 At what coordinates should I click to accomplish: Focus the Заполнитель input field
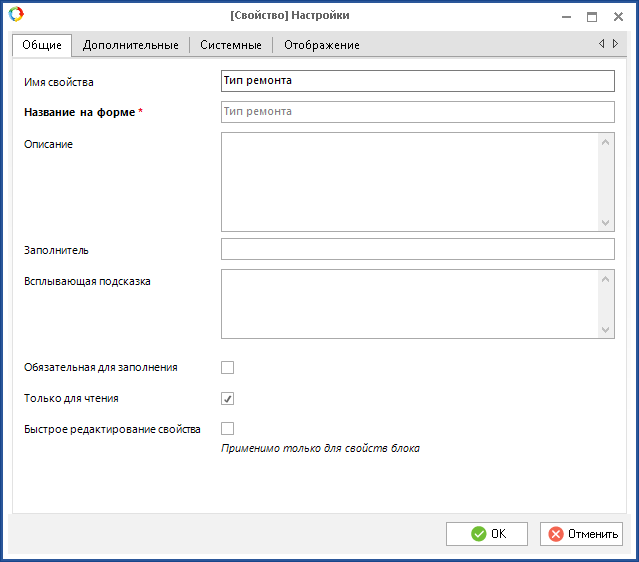[417, 249]
